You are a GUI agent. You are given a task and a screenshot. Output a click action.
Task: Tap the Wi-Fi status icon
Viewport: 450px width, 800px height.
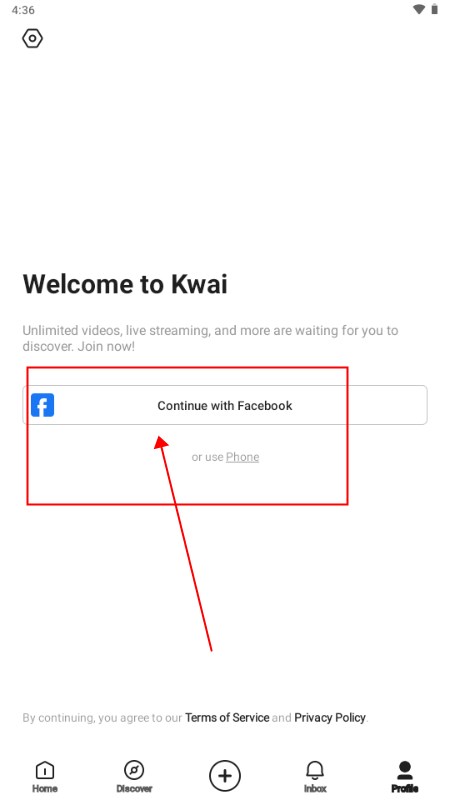419,9
